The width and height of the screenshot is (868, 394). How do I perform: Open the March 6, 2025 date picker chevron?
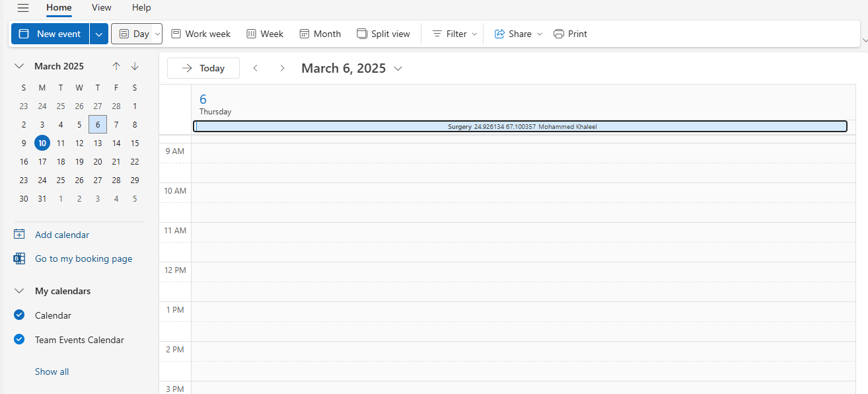pos(398,69)
